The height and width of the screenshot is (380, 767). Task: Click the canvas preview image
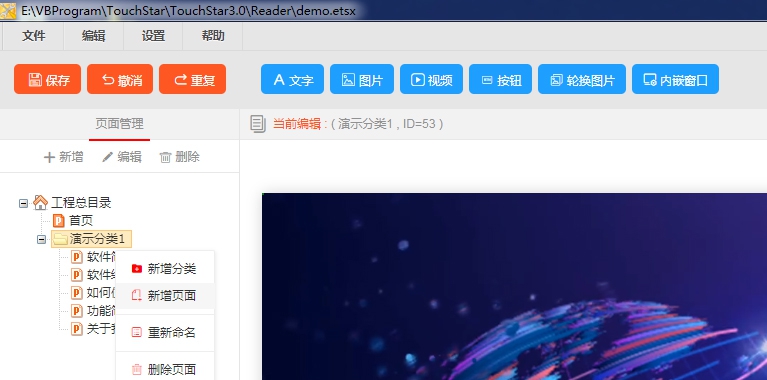pos(514,286)
